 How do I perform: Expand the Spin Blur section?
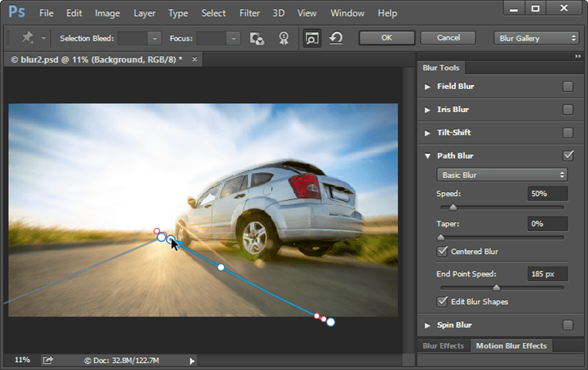coord(427,326)
